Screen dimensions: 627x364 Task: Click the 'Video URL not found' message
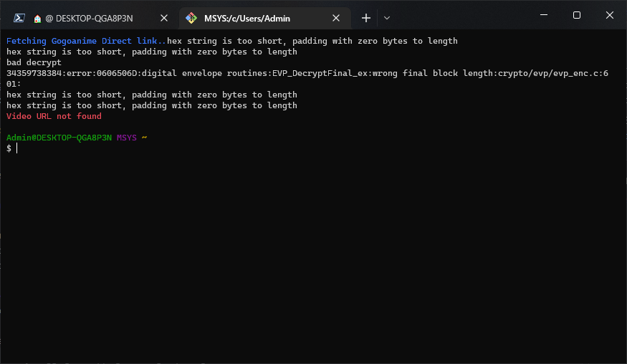(x=54, y=116)
